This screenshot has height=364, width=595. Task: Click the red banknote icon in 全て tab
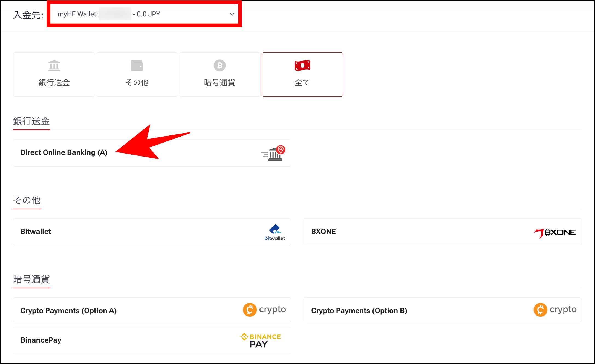click(x=302, y=65)
